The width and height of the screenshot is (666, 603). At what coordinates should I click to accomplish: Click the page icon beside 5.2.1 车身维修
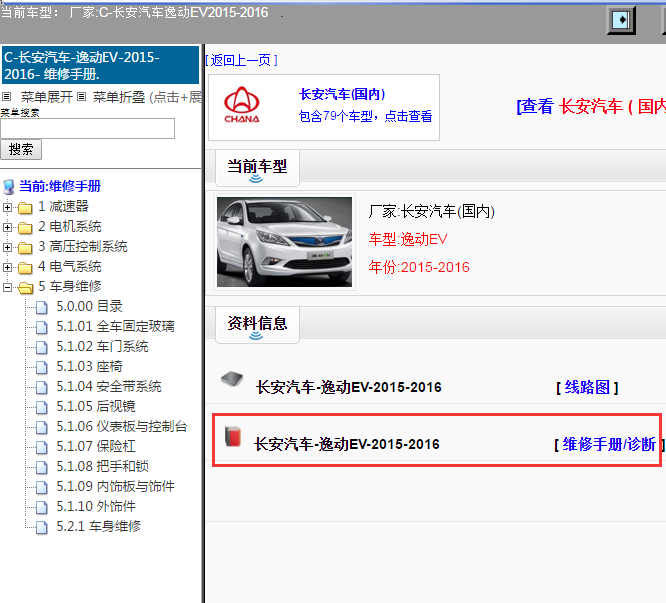42,527
